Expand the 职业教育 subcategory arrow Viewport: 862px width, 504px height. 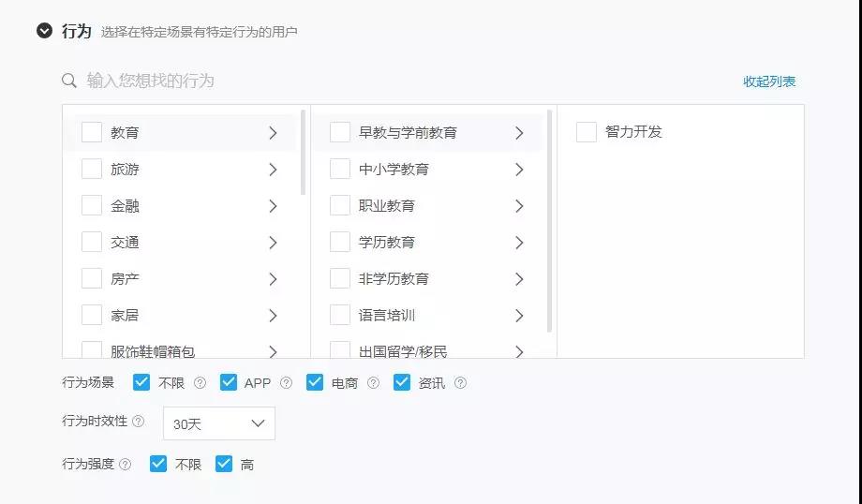(519, 206)
